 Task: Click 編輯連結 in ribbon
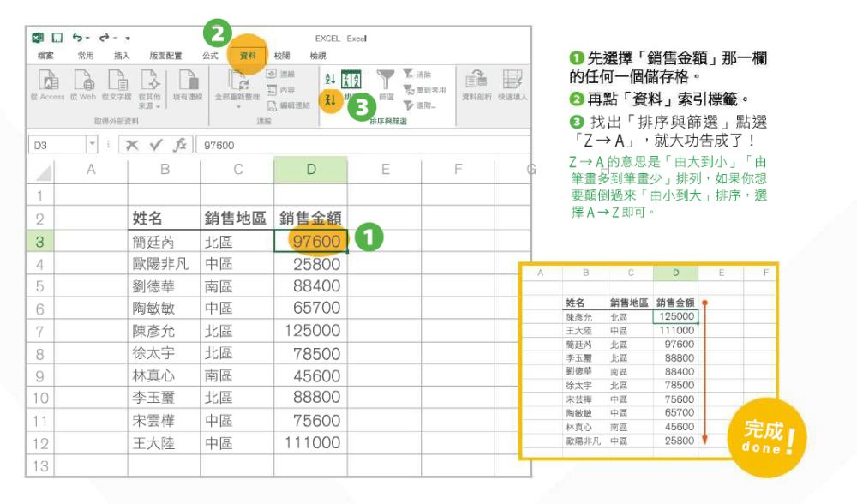coord(288,105)
